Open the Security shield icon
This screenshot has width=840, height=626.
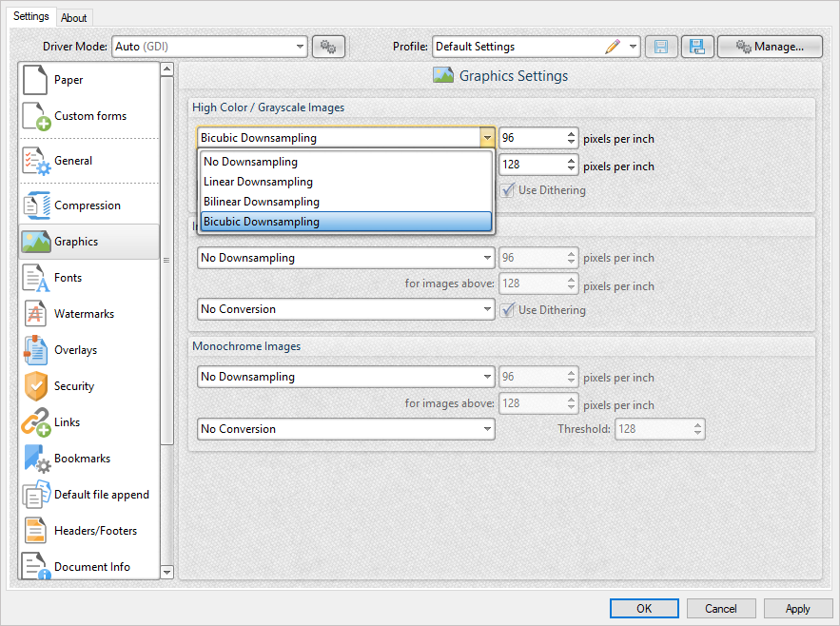[x=36, y=386]
